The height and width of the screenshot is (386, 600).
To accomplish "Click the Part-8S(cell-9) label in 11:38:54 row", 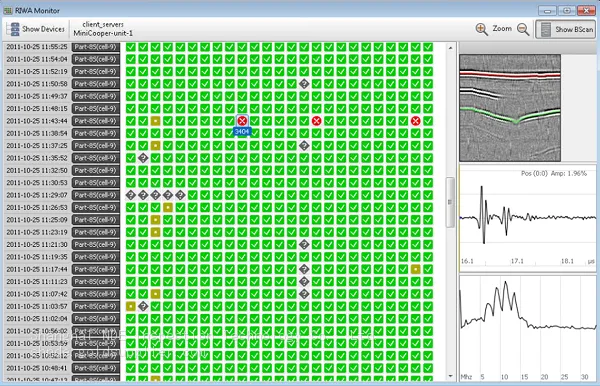I will (95, 134).
